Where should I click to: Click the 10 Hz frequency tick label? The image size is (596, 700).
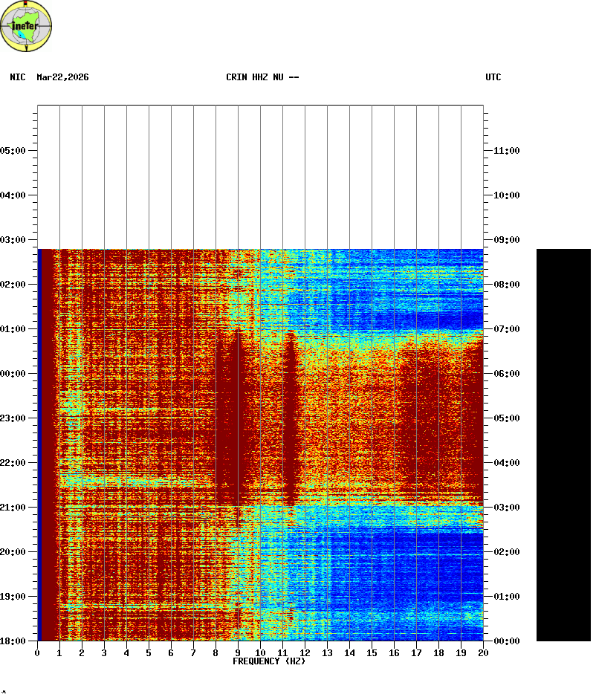tap(260, 652)
